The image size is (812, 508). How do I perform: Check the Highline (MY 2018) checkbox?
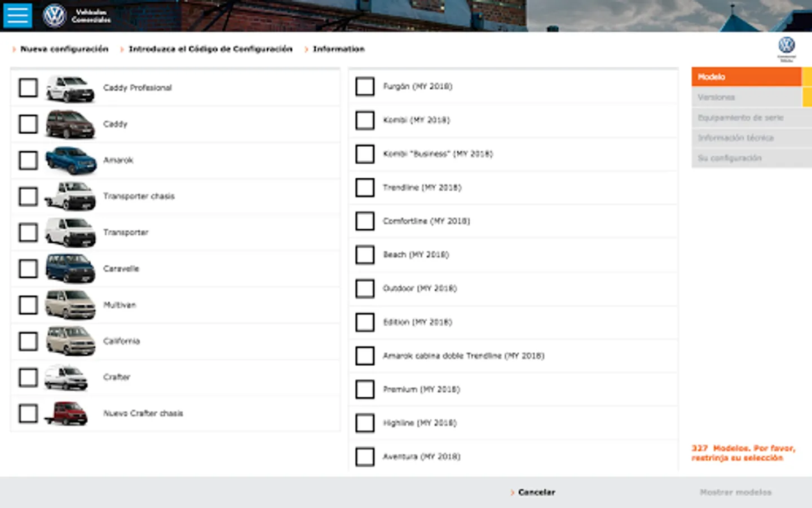pos(365,423)
